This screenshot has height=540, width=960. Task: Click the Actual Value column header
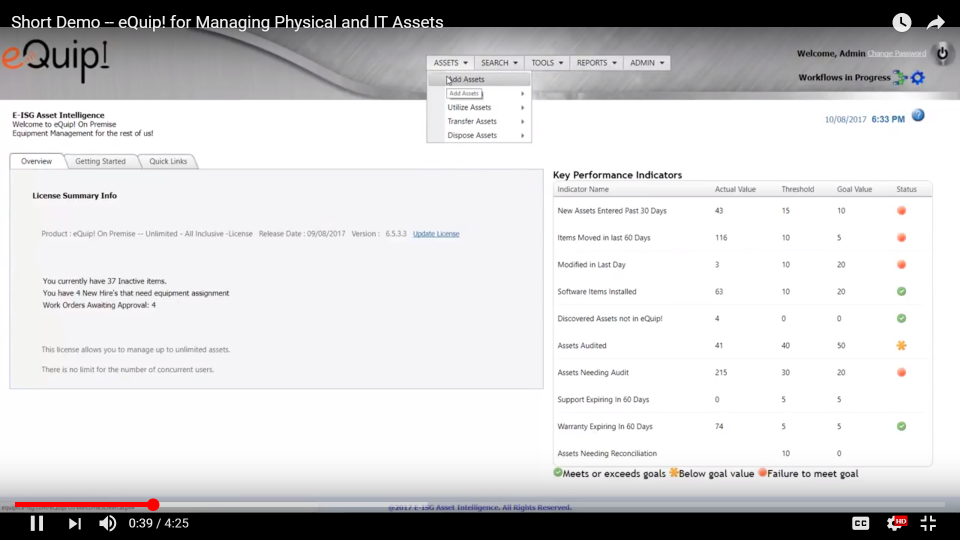(735, 189)
